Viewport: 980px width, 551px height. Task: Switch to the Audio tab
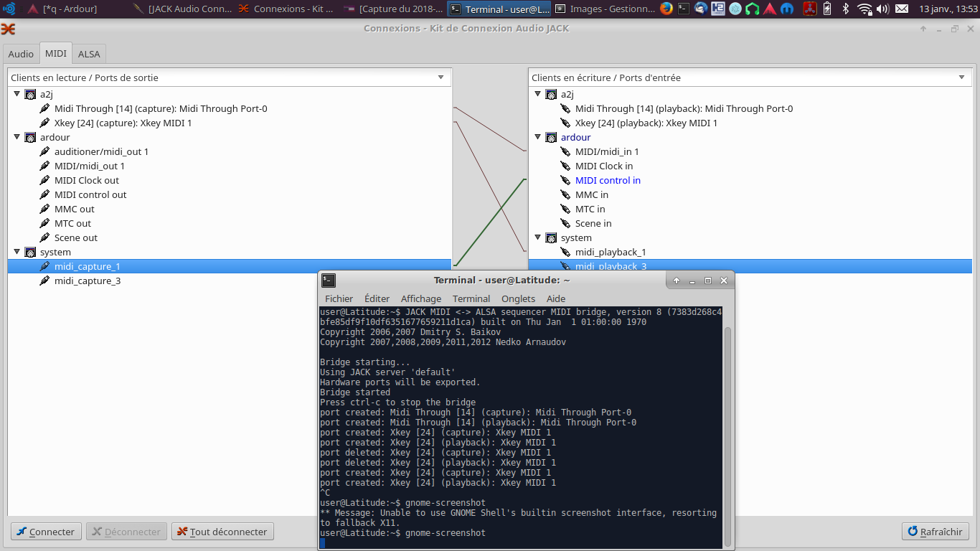click(21, 54)
